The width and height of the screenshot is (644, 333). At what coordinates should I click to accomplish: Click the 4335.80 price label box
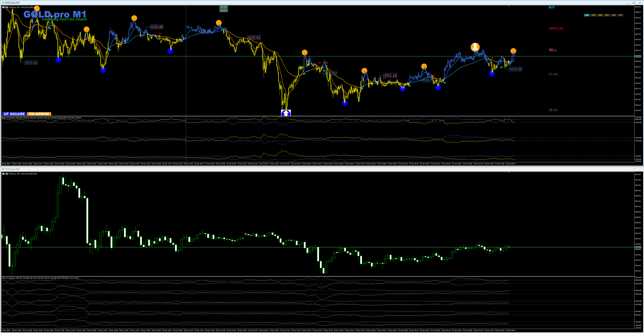[157, 27]
